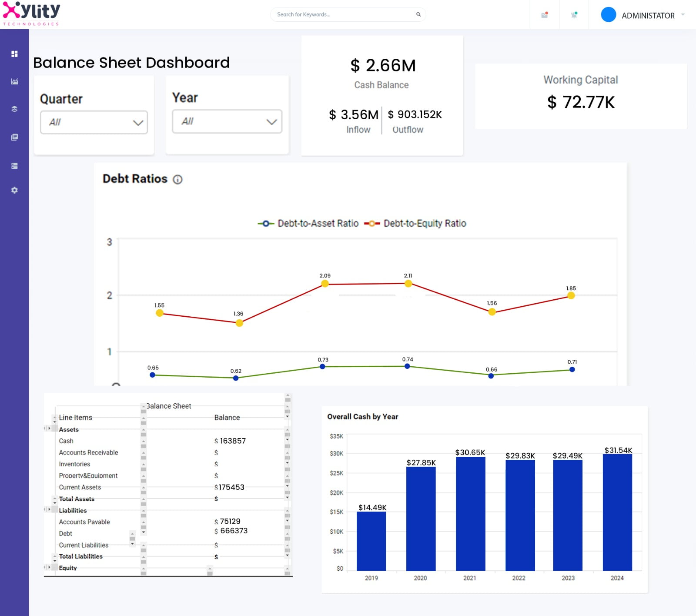This screenshot has height=616, width=696.
Task: Click the 1.56 debt-to-equity data point
Action: [x=492, y=312]
